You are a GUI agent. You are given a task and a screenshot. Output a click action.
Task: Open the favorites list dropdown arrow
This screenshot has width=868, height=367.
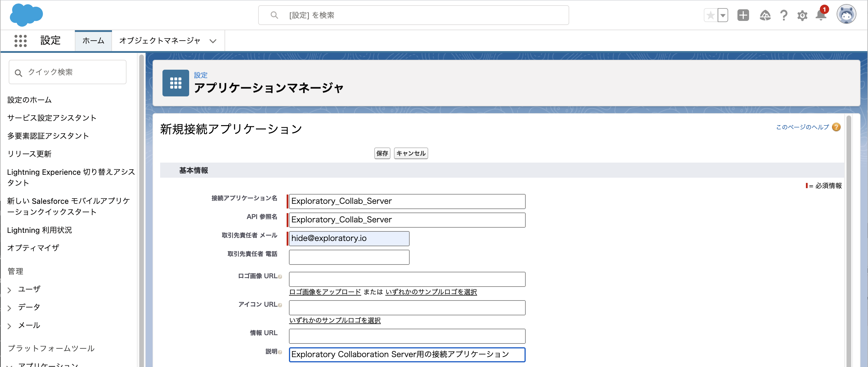[723, 15]
